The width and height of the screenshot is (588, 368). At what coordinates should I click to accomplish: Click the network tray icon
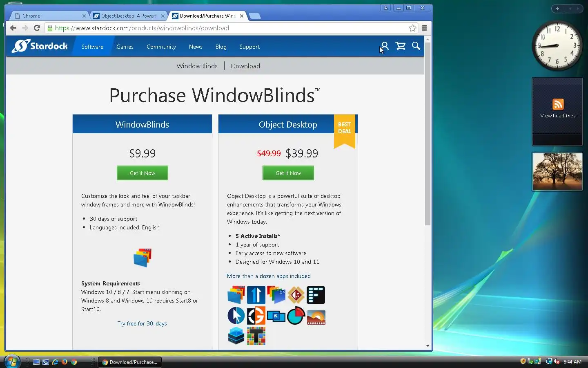tap(549, 361)
